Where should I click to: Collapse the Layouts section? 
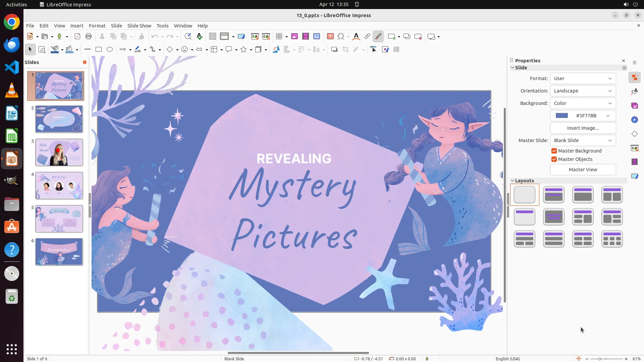tap(513, 181)
